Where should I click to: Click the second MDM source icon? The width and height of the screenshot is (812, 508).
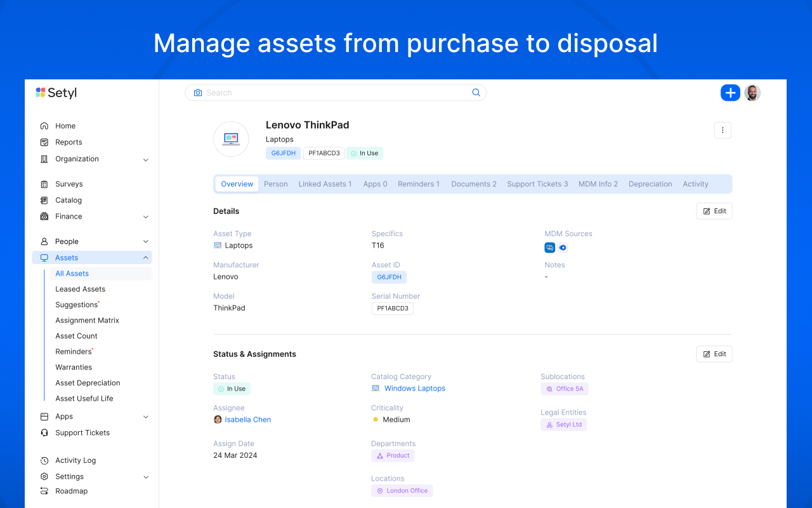tap(563, 248)
